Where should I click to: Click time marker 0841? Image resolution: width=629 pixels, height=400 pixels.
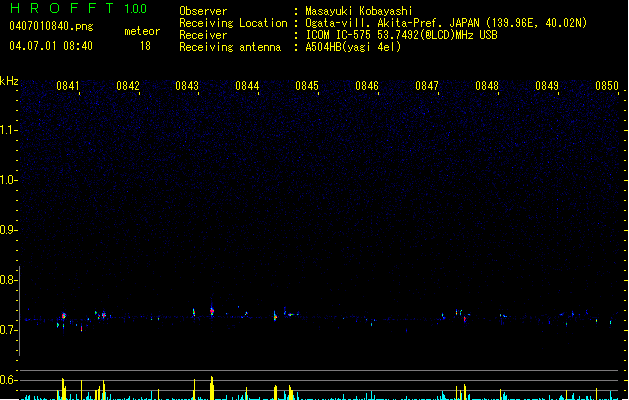68,86
